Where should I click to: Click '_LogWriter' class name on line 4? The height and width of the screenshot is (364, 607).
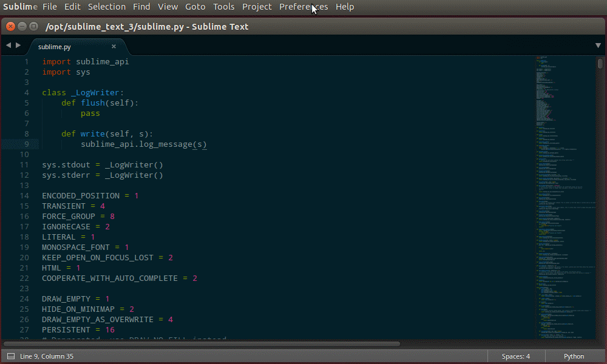[x=95, y=92]
